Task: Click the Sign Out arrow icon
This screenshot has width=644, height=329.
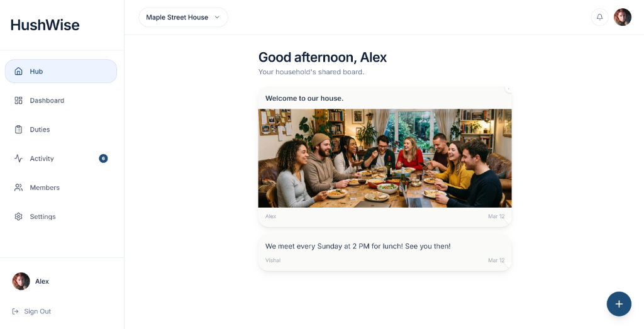Action: coord(15,311)
